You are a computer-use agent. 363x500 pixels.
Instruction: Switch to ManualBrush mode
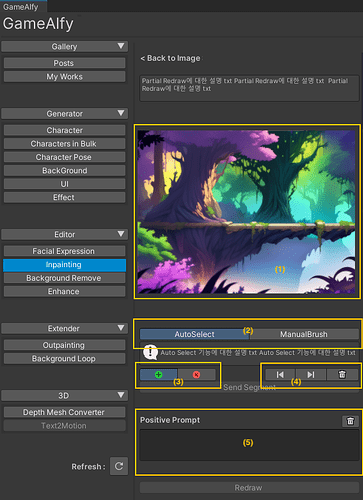pyautogui.click(x=304, y=334)
